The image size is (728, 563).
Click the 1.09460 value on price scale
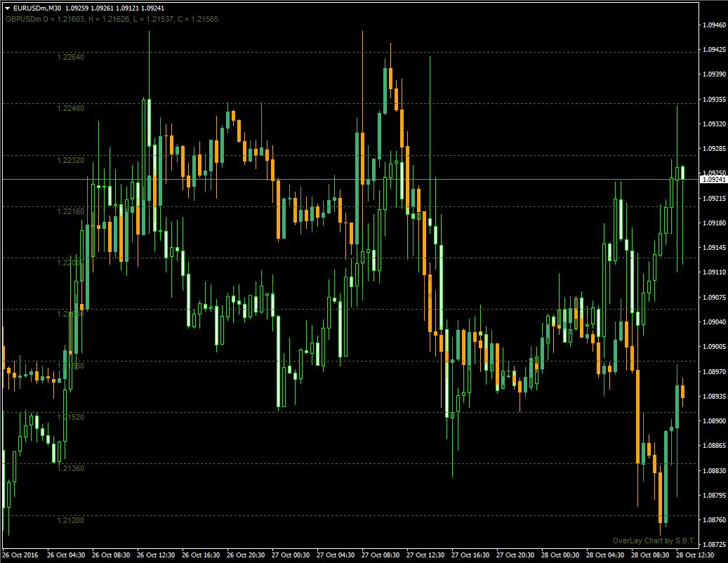click(x=713, y=25)
